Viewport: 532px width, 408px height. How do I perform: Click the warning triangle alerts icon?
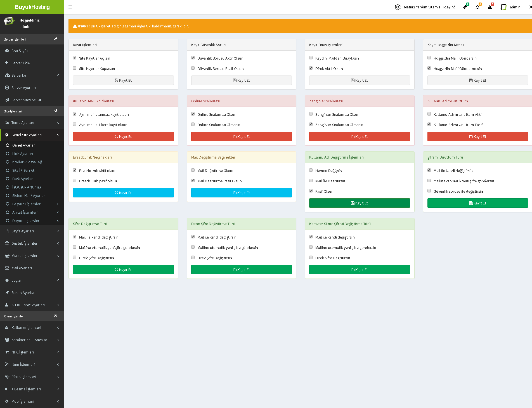(490, 7)
